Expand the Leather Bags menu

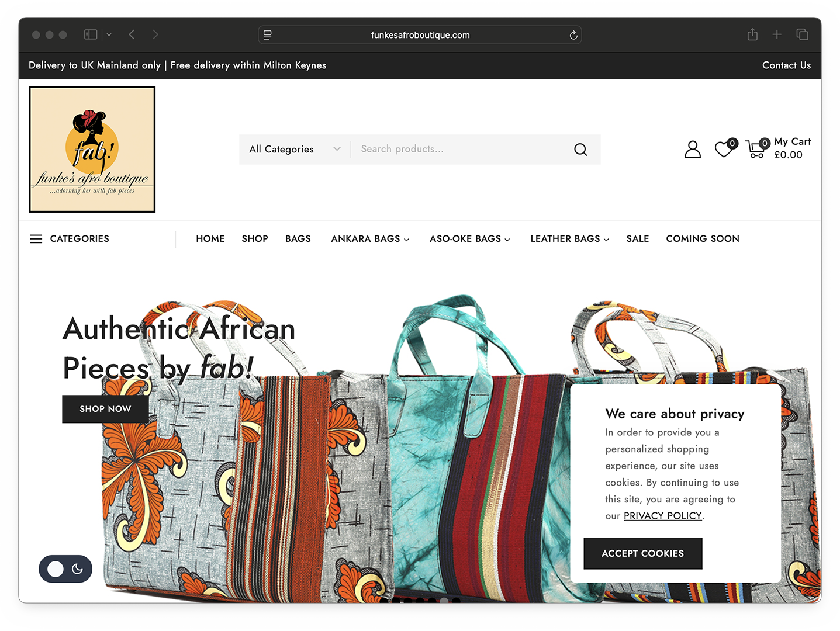pos(570,239)
